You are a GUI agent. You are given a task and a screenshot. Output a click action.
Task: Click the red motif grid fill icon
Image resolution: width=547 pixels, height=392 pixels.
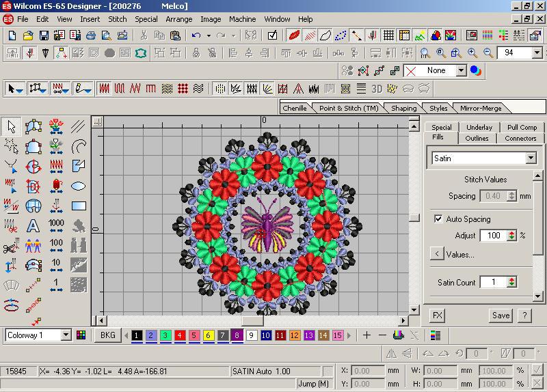point(183,89)
